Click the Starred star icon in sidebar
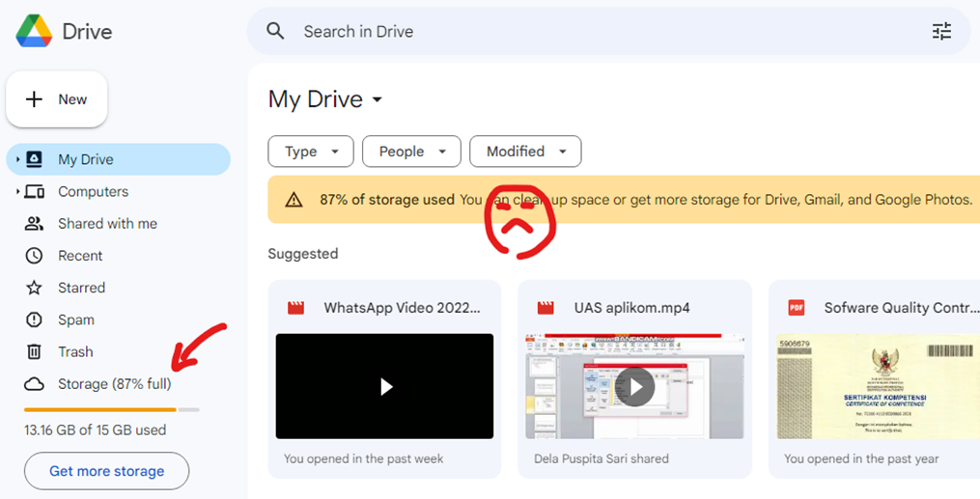Viewport: 980px width, 499px height. point(35,288)
